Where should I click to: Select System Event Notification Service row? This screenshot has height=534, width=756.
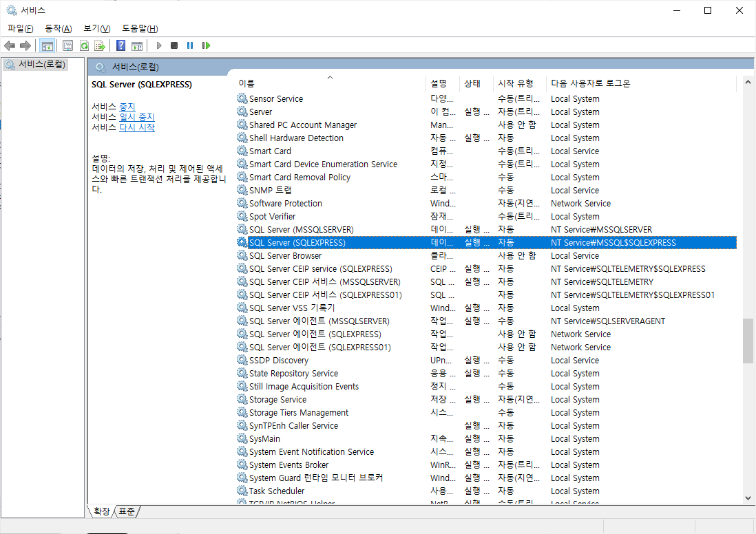coord(487,451)
